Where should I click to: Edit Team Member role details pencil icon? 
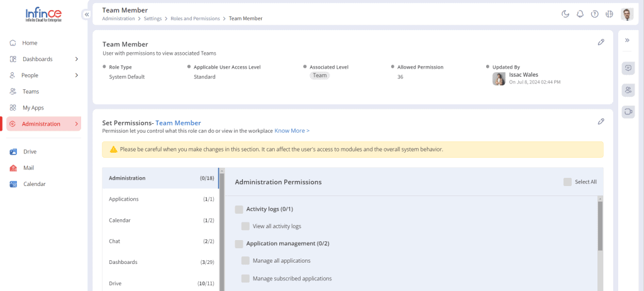point(601,42)
